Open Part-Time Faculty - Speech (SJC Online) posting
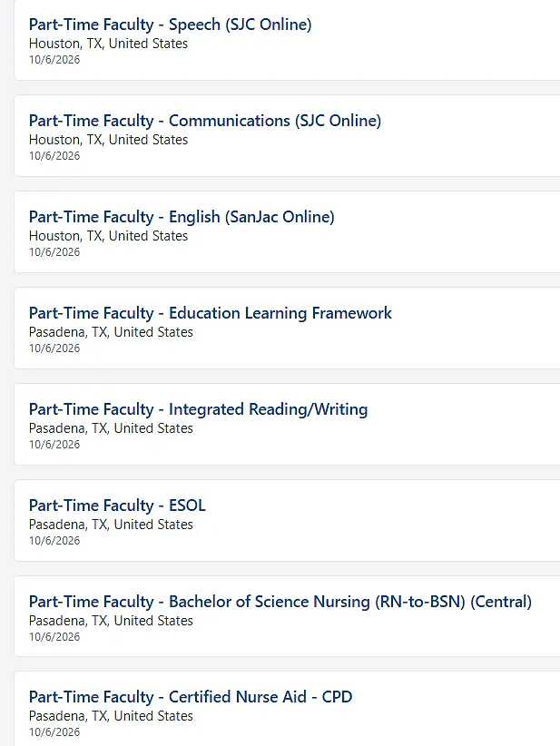The width and height of the screenshot is (560, 746). (171, 25)
